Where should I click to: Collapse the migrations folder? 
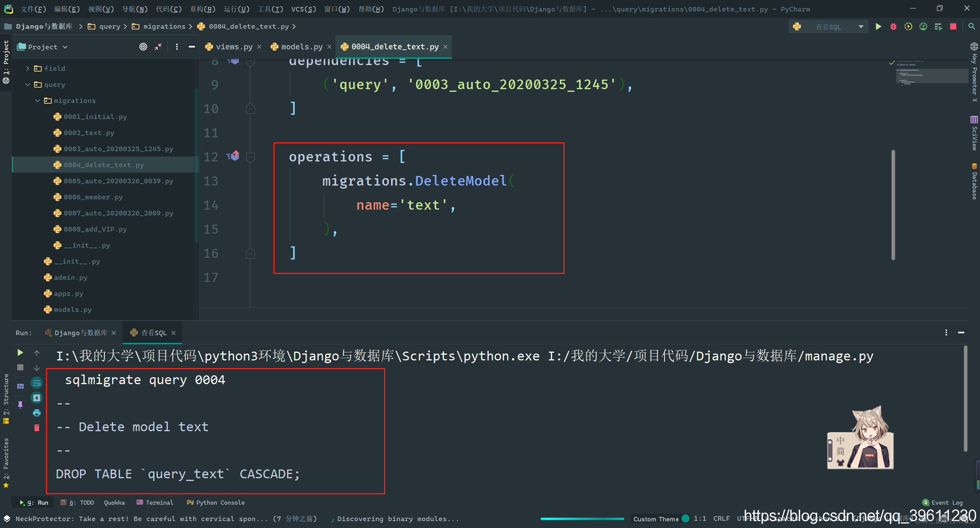38,101
